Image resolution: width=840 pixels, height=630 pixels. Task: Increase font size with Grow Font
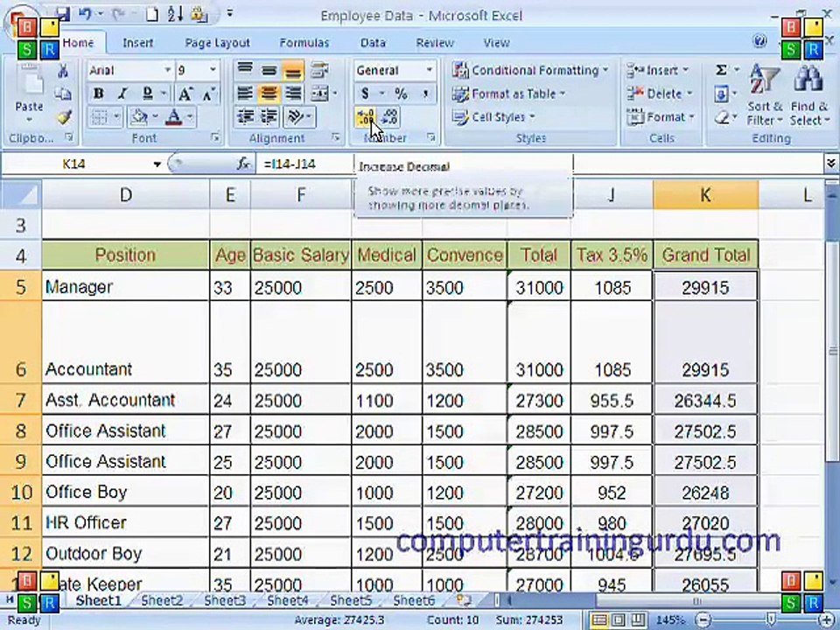pyautogui.click(x=185, y=94)
